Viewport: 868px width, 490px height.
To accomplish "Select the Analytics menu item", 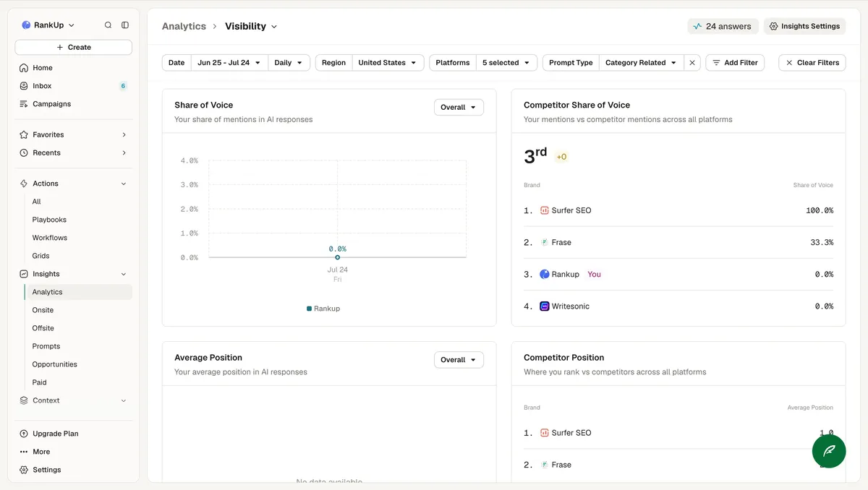I will 78,292.
